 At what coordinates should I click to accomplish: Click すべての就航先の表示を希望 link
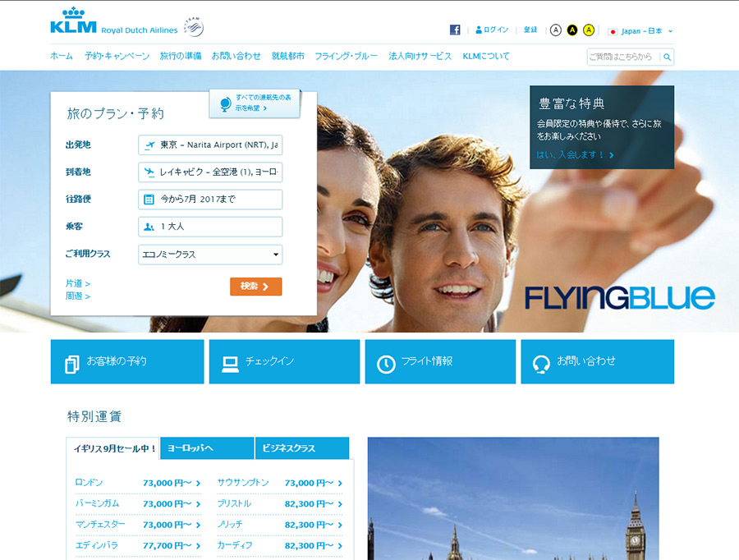pyautogui.click(x=263, y=103)
